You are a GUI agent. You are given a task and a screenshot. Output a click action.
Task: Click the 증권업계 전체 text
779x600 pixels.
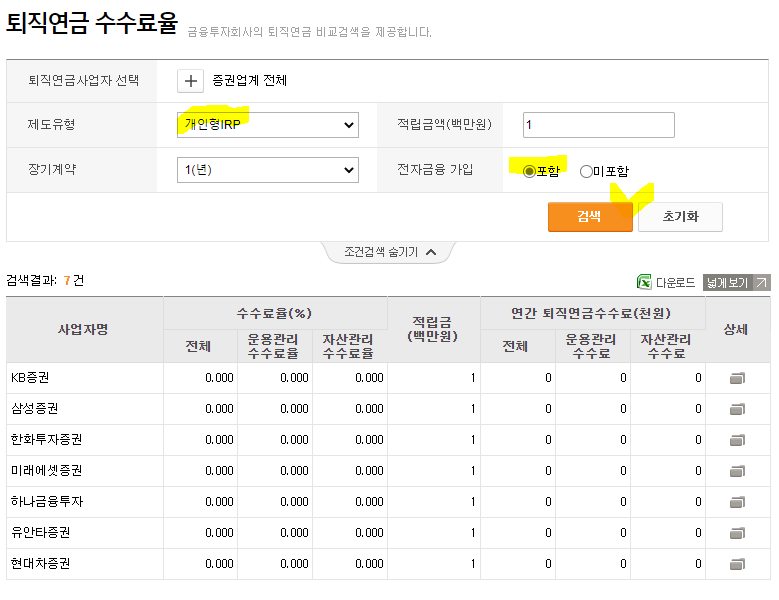click(249, 80)
